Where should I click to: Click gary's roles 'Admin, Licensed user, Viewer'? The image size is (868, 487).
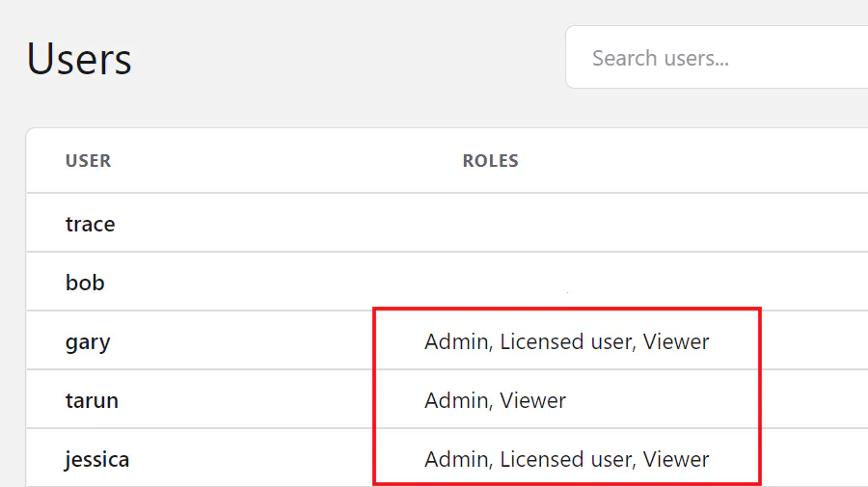[x=566, y=342]
